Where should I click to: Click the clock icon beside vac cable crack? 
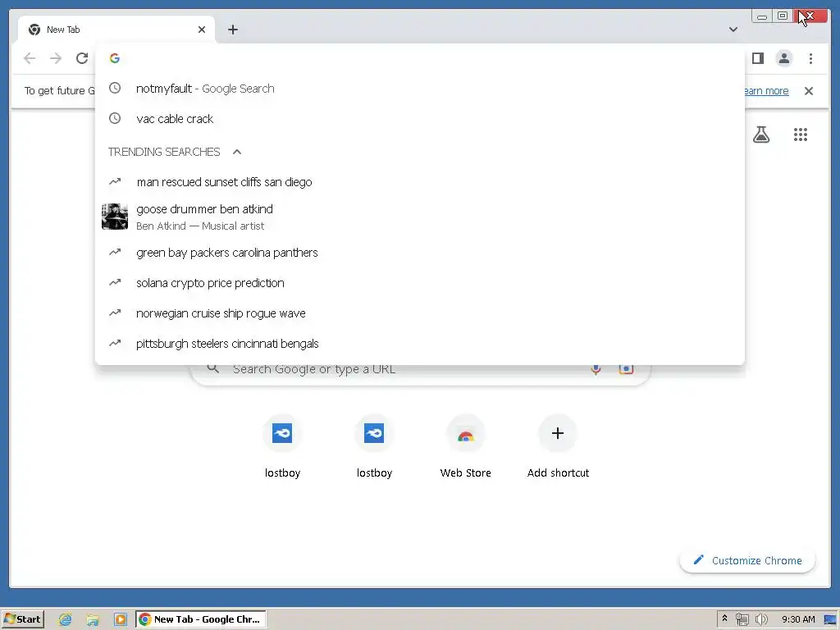(115, 118)
